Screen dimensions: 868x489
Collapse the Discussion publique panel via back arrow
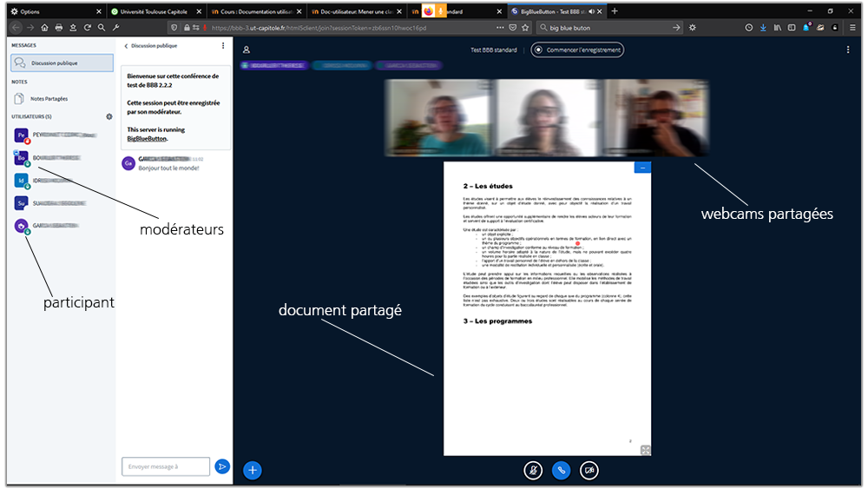click(126, 46)
